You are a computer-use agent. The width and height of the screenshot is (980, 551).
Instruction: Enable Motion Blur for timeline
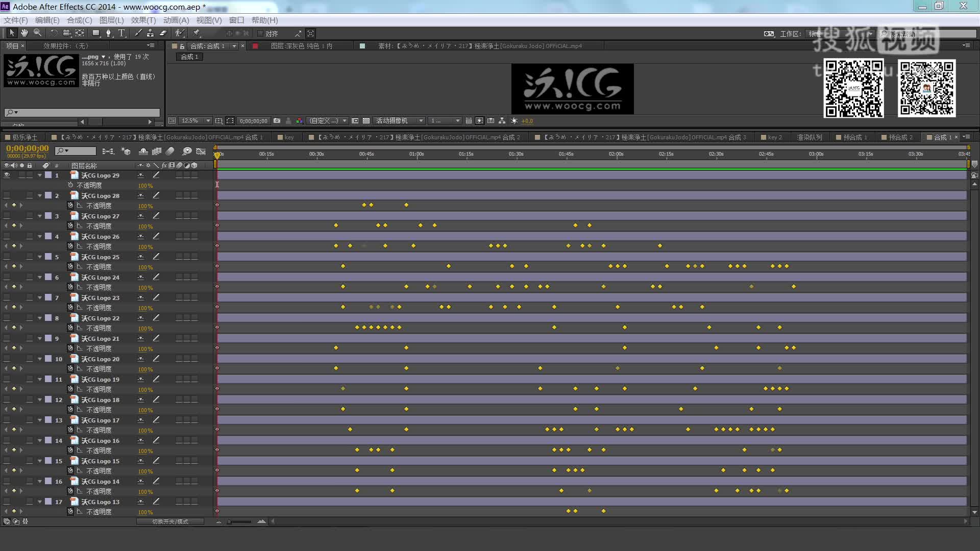coord(170,151)
